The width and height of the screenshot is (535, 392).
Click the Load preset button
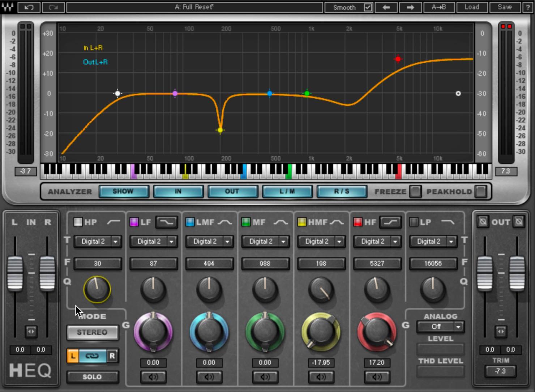[x=471, y=7]
